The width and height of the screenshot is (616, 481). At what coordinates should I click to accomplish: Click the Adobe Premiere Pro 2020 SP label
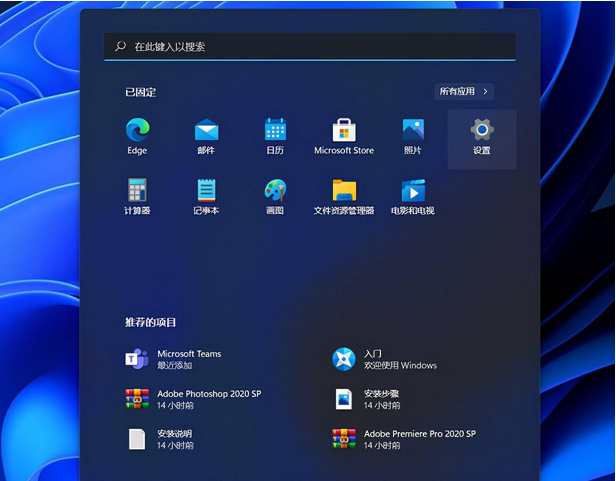pos(420,434)
